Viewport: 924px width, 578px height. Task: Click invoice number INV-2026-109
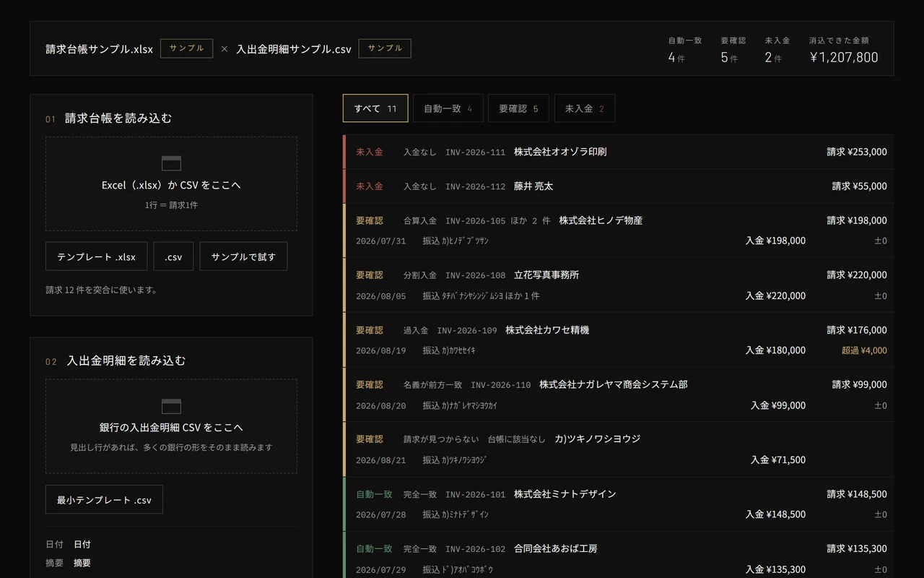click(x=467, y=330)
